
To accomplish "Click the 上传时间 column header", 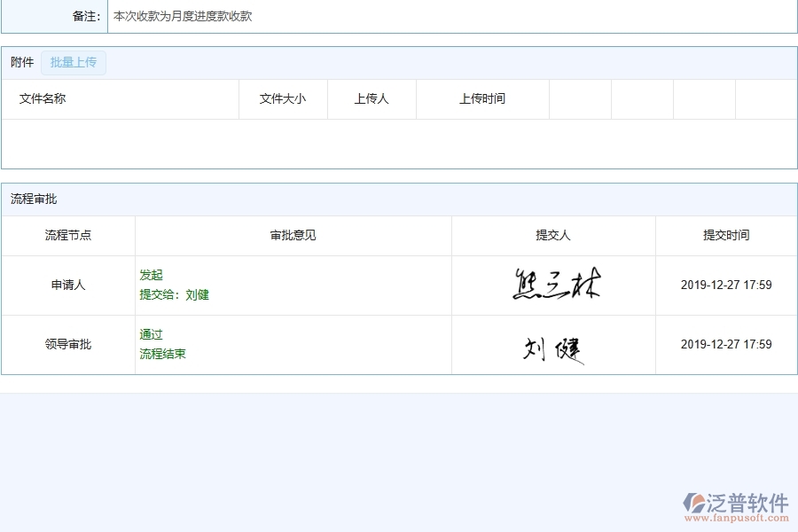I will 482,98.
